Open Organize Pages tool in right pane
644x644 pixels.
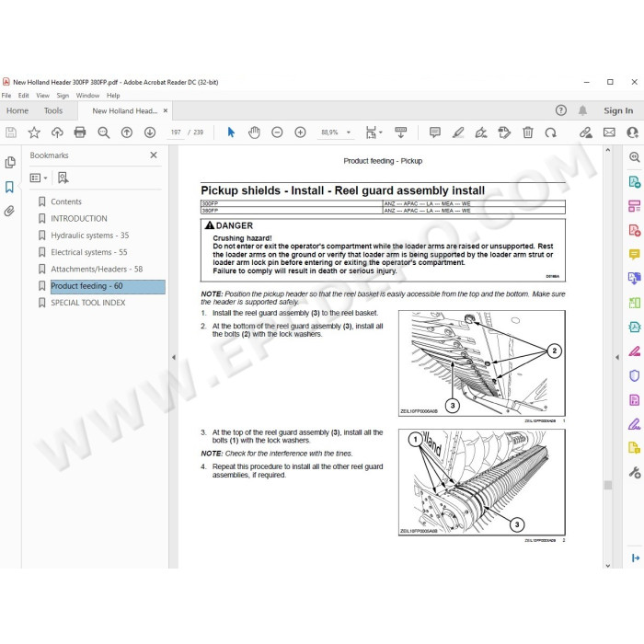coord(635,205)
